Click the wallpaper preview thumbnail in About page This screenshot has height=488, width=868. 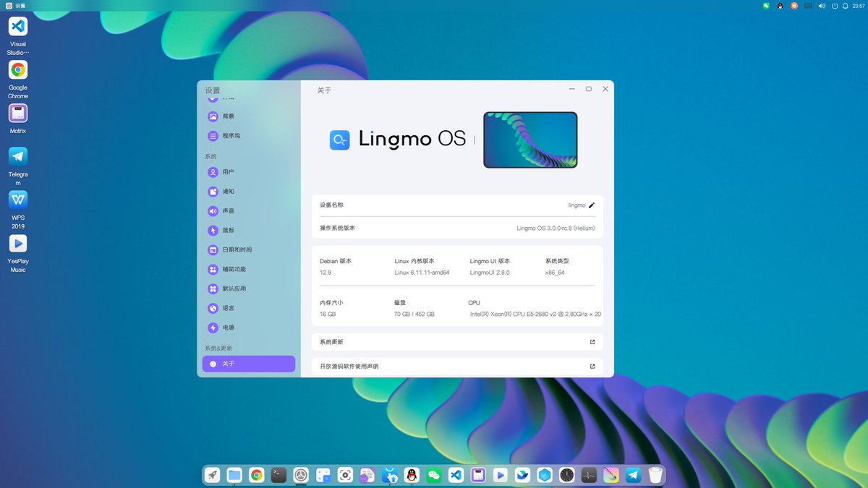point(530,140)
